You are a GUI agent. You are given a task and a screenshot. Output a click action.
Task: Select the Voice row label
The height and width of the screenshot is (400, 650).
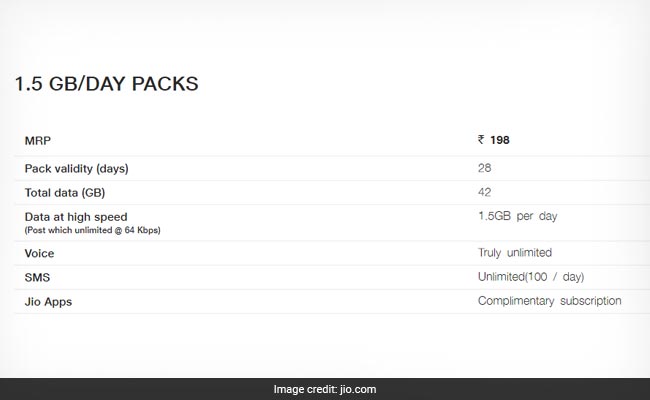pos(39,253)
